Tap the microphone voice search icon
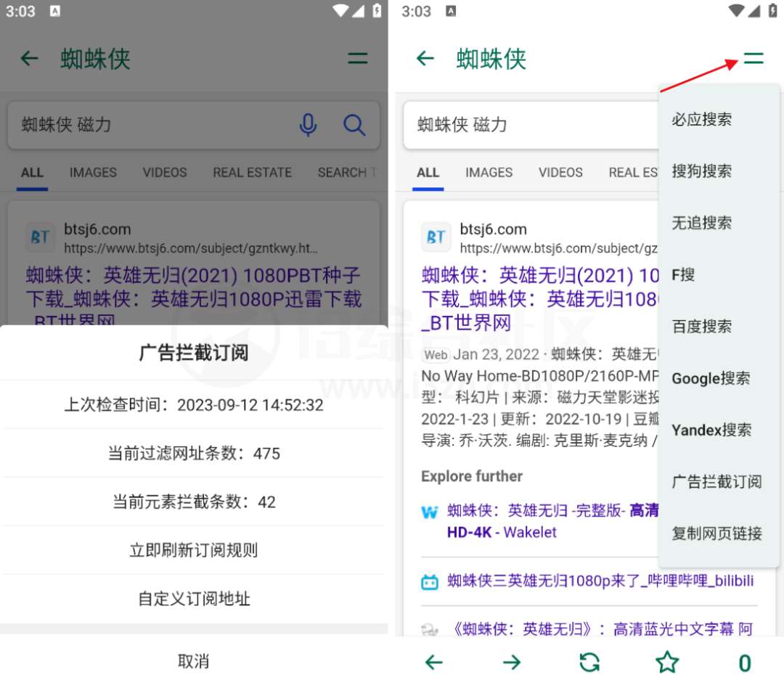 pyautogui.click(x=308, y=125)
